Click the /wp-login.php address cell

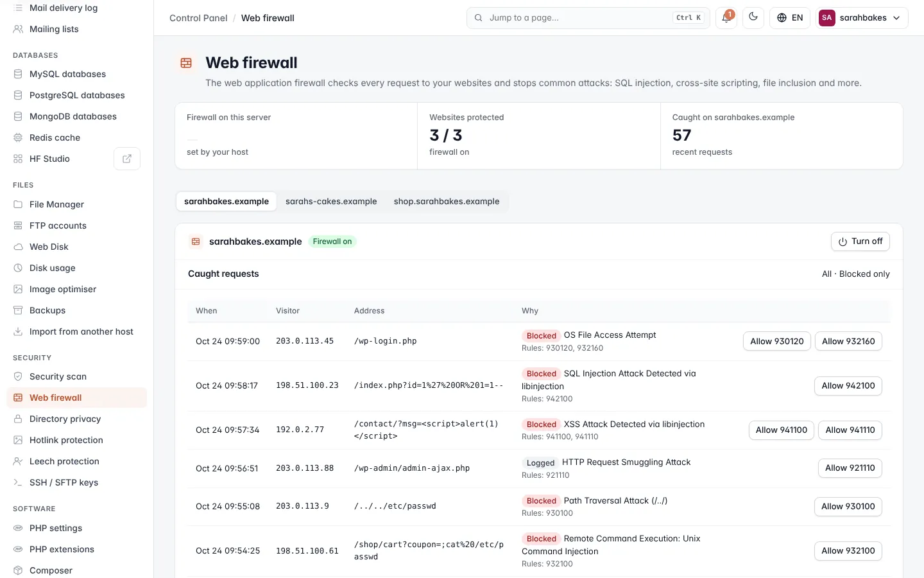[x=386, y=341]
